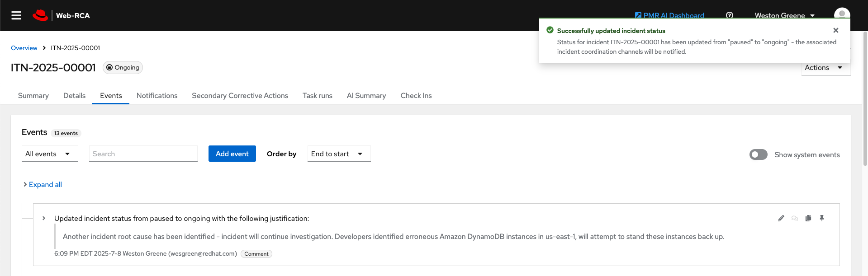The width and height of the screenshot is (868, 276).
Task: Expand the status update event row chevron
Action: click(44, 218)
